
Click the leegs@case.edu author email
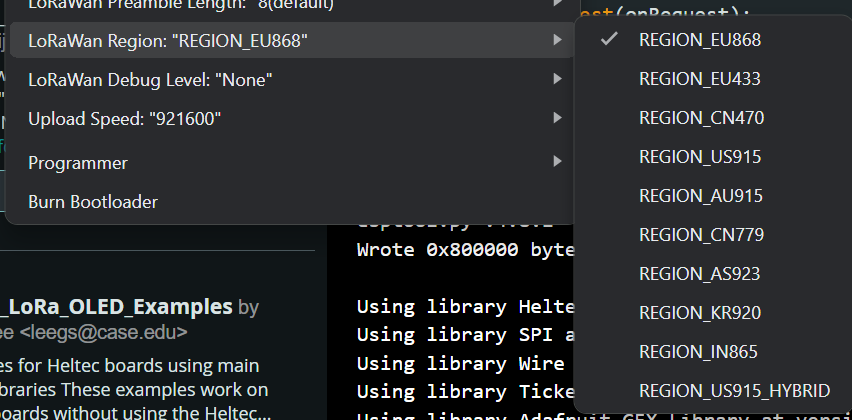[x=103, y=332]
